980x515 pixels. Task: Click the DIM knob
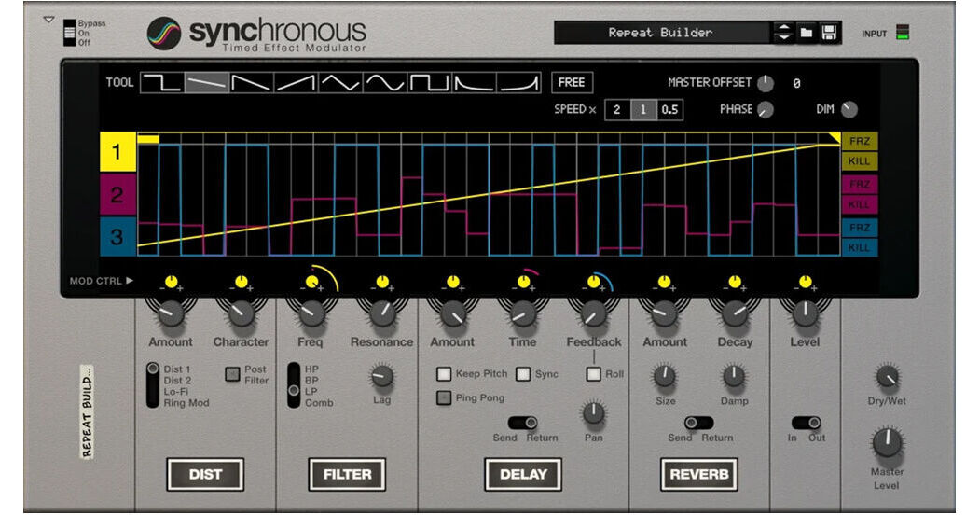pyautogui.click(x=849, y=109)
